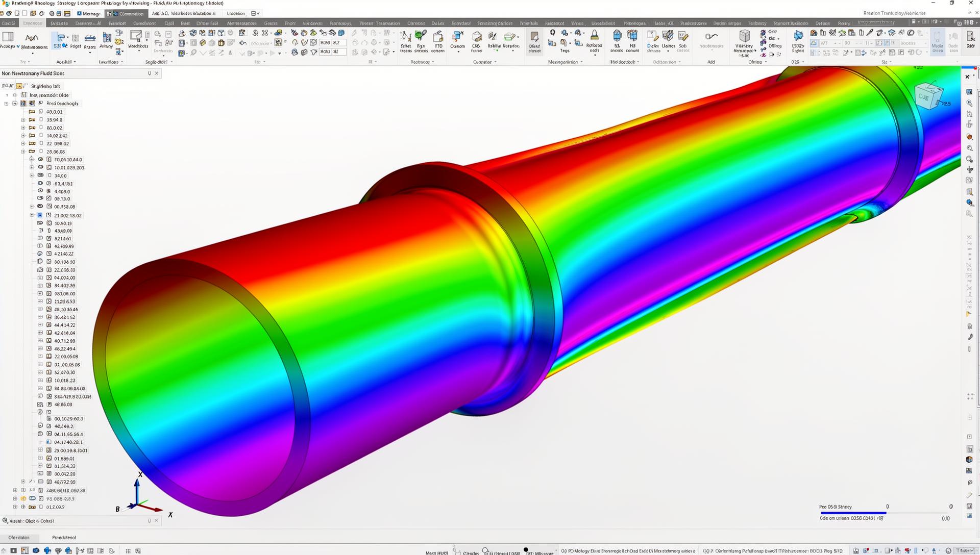Click the 'Antony' ribbon tool icon
The height and width of the screenshot is (555, 980).
107,37
